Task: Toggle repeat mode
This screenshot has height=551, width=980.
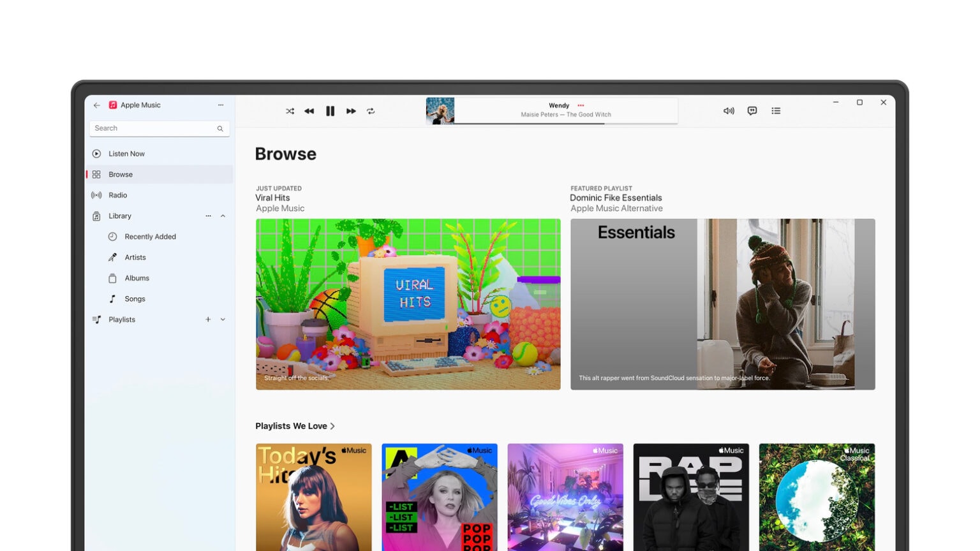Action: click(x=371, y=111)
